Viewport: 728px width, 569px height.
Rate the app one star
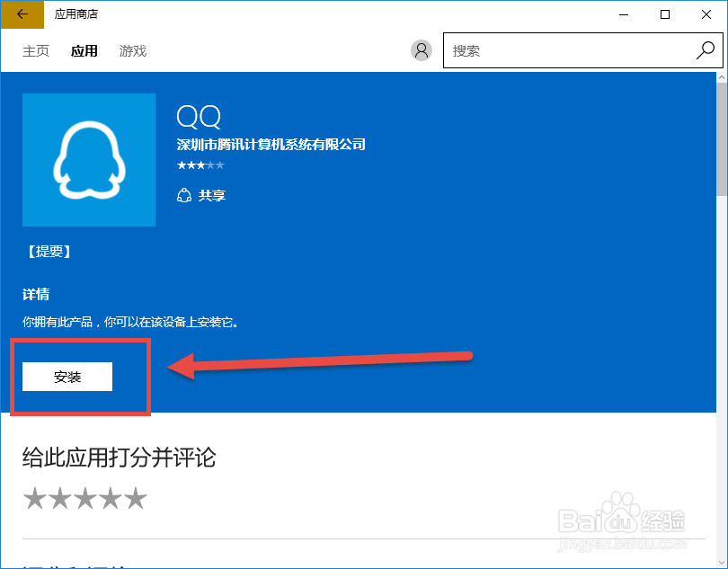(x=34, y=498)
